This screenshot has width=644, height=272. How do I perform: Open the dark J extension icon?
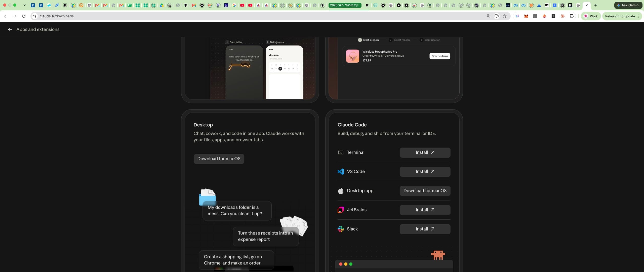(553, 16)
